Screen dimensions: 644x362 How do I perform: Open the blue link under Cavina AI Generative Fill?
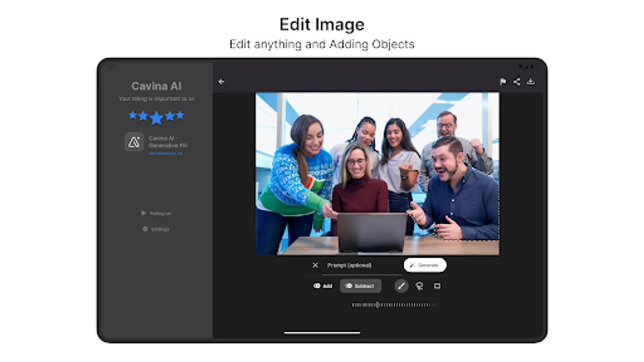(x=165, y=153)
